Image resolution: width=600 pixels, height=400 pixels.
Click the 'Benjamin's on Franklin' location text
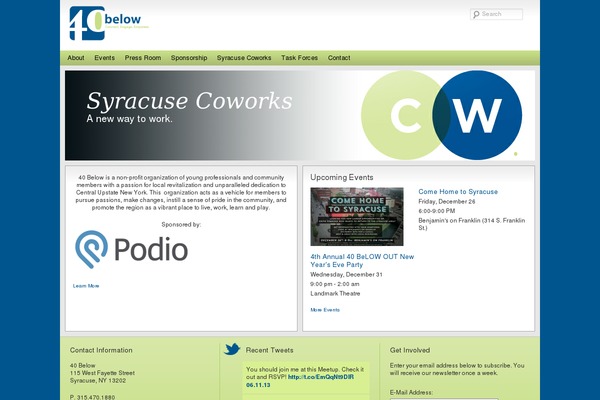[472, 224]
